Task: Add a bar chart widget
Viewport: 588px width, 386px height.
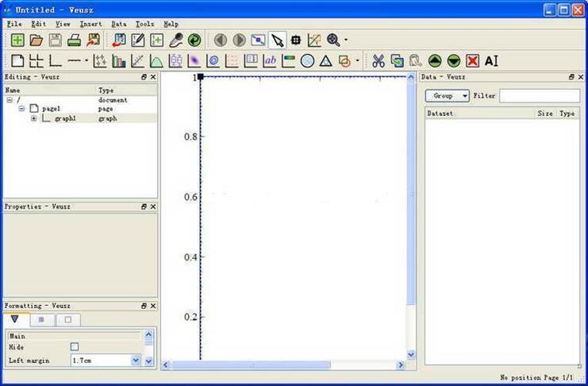Action: click(119, 61)
